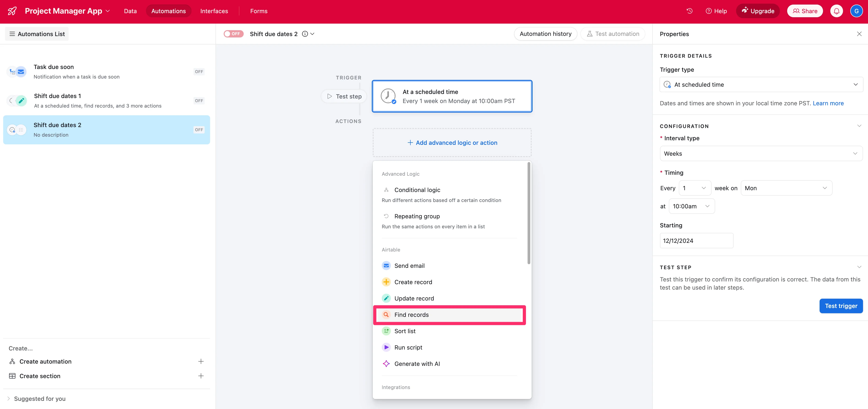Select Find records from action menu

pyautogui.click(x=412, y=315)
